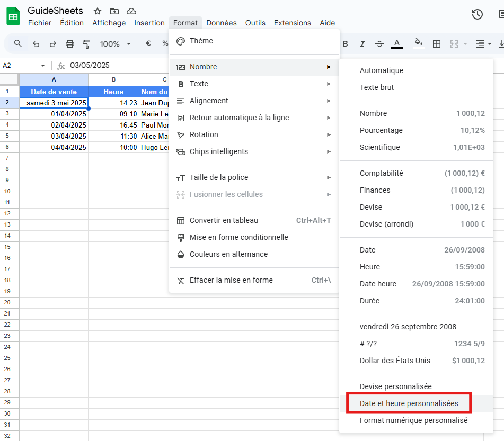The image size is (504, 441).
Task: Expand Taille de la police submenu
Action: pos(254,178)
